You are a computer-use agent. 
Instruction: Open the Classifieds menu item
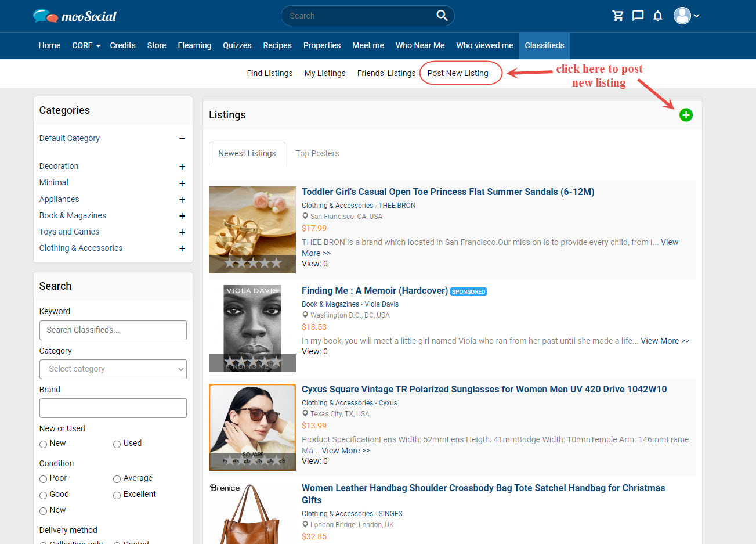point(544,45)
